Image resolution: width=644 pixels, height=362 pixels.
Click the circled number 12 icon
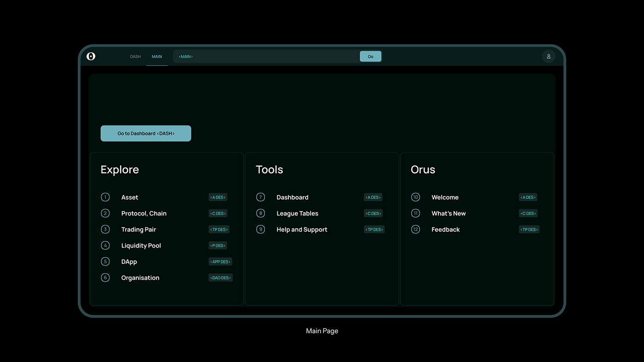click(x=415, y=229)
